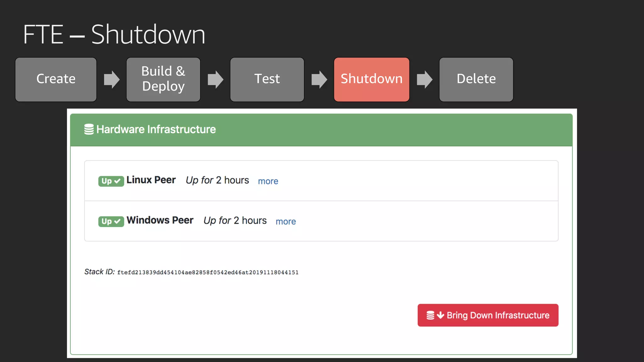The height and width of the screenshot is (362, 644).
Task: Click the arrow between Build & Deploy and Test
Action: coord(215,80)
